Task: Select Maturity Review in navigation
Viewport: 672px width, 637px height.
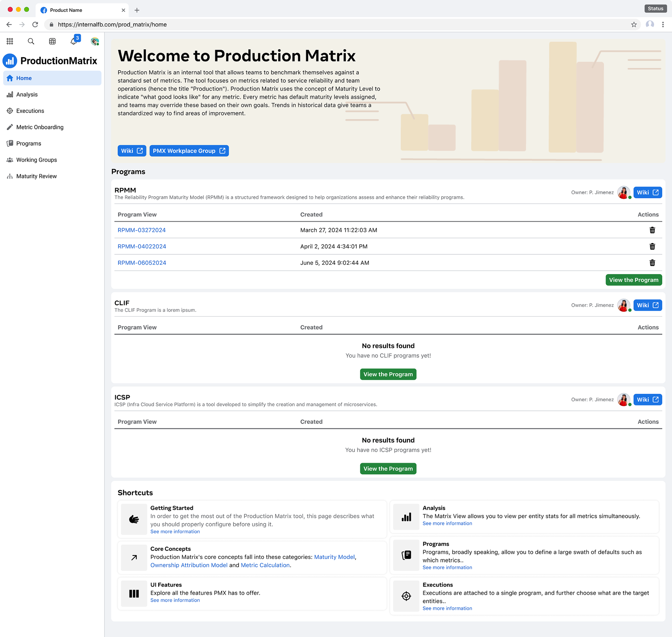Action: coord(36,176)
